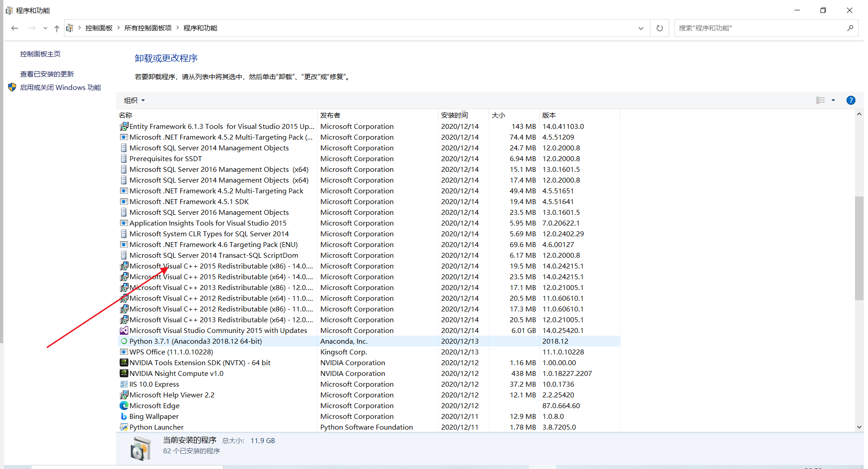This screenshot has height=469, width=868.
Task: Click the search magnifier icon
Action: click(x=850, y=28)
